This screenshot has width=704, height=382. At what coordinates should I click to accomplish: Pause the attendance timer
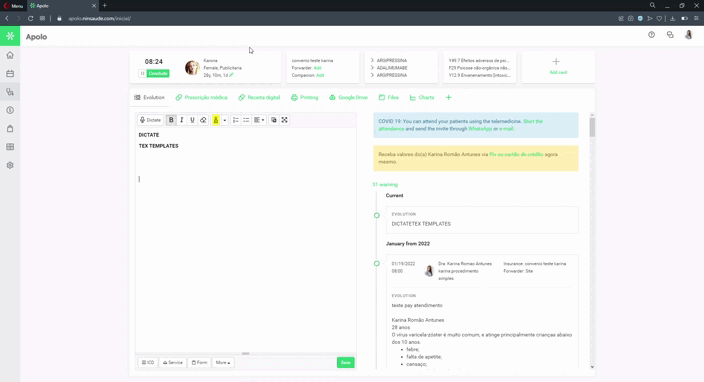(x=142, y=74)
